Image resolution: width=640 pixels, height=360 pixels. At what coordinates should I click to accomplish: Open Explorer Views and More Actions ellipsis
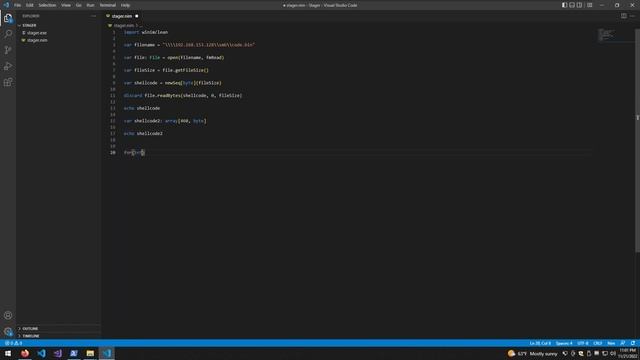click(93, 16)
